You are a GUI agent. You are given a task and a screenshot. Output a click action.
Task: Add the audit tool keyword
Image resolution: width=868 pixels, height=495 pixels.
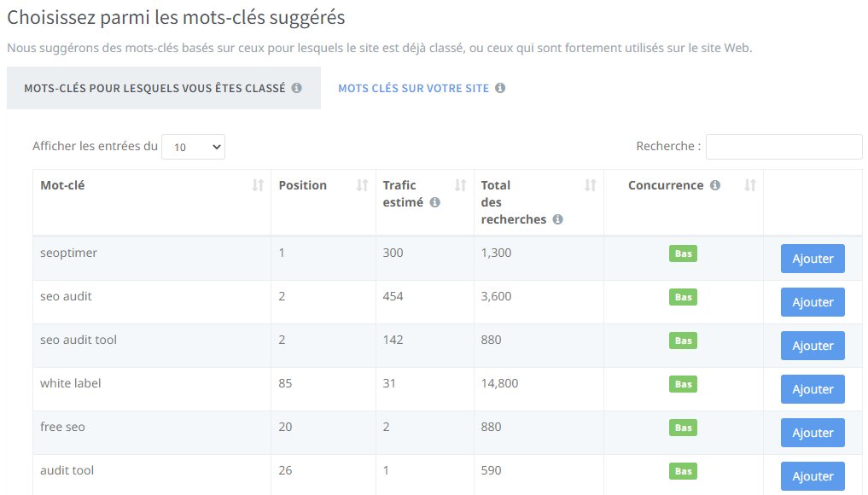813,476
